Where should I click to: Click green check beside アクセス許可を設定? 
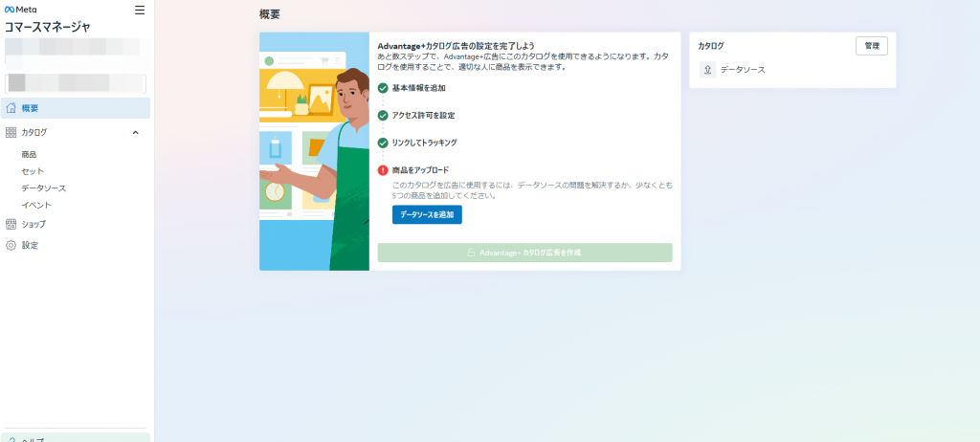tap(383, 116)
